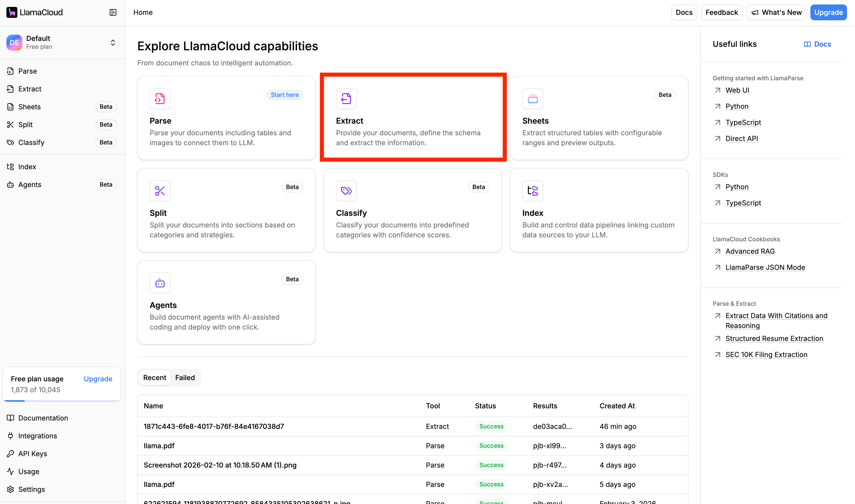Select the llama.pdf row from 3 days ago
This screenshot has width=855, height=504.
click(413, 446)
